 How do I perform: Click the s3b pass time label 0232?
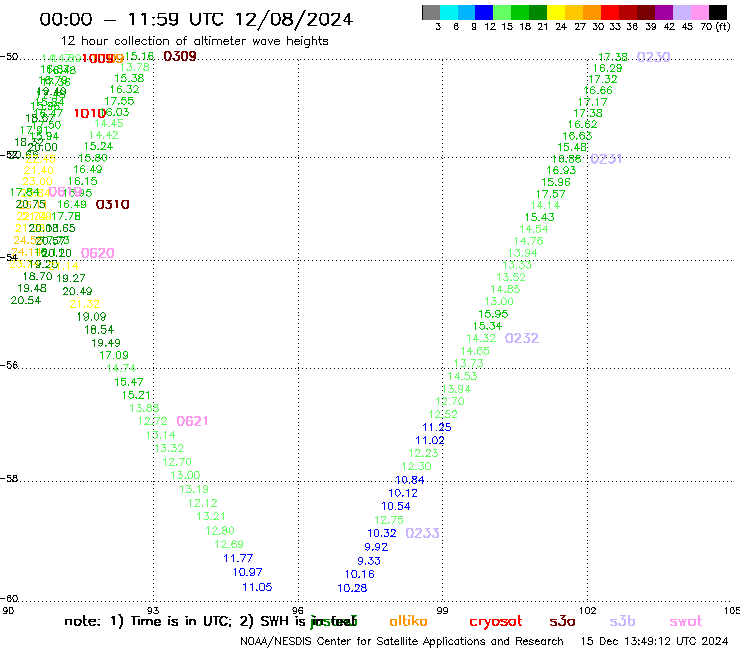point(522,338)
